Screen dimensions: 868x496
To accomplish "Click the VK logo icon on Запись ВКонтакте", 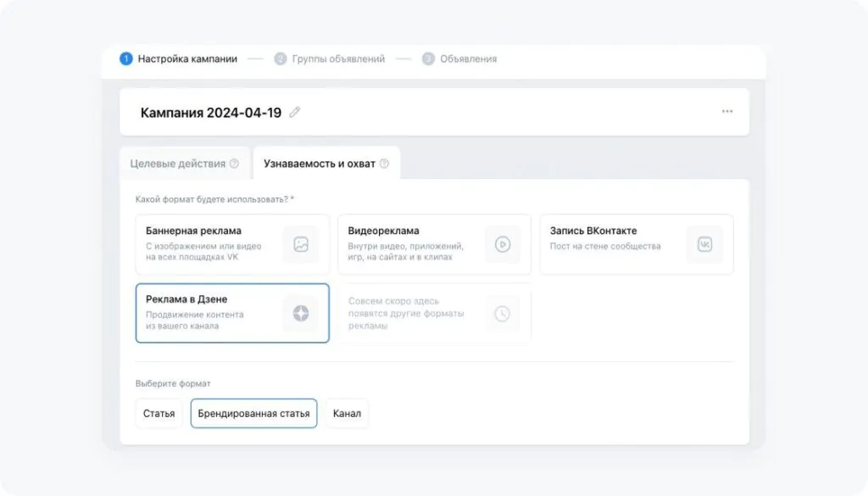I will click(x=704, y=244).
